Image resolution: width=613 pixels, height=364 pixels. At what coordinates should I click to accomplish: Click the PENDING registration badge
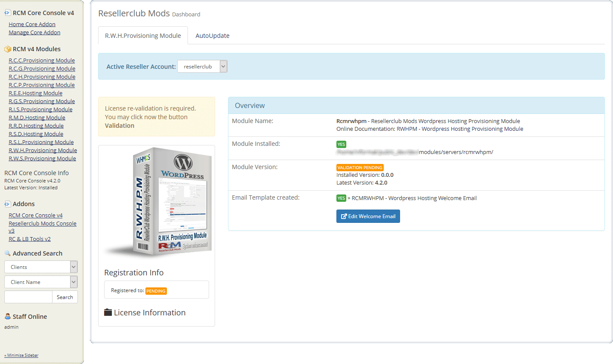(x=156, y=291)
